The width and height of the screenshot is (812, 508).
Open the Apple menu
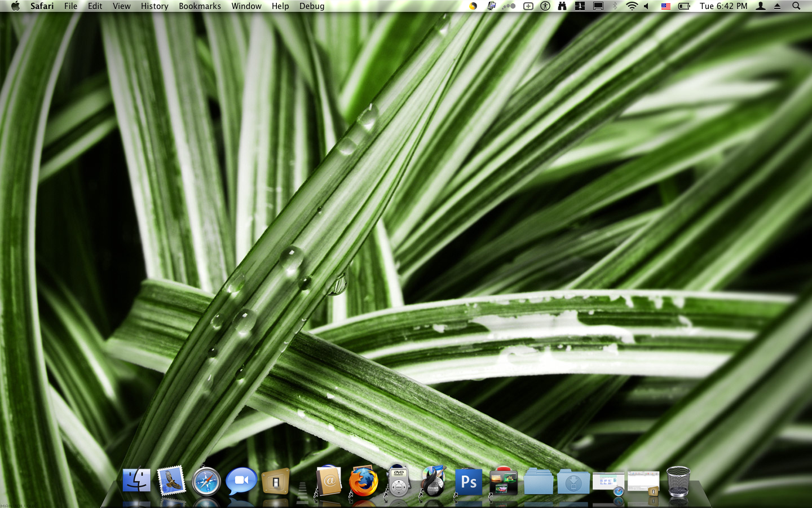15,6
